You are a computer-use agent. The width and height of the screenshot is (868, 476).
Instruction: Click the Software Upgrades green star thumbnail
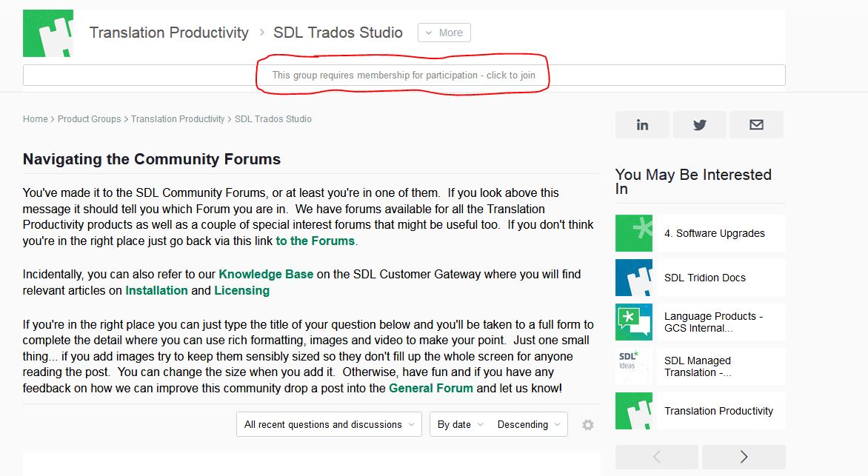point(634,233)
